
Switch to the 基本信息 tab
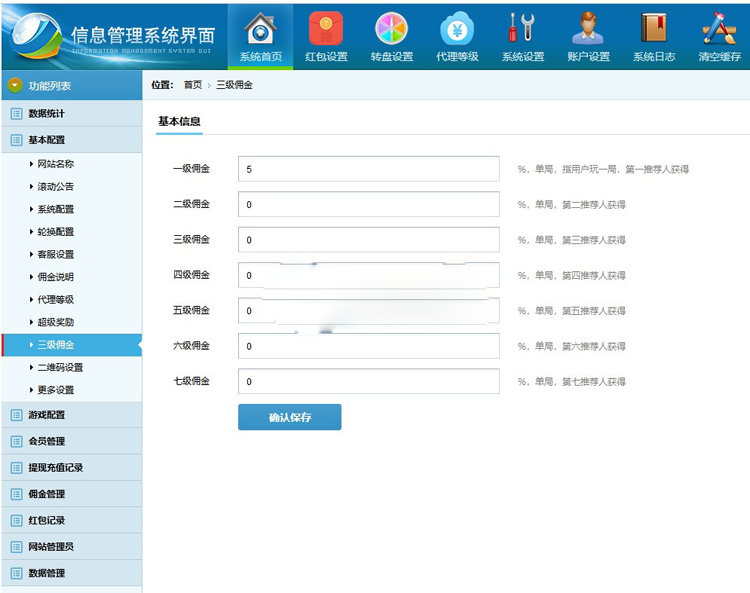coord(179,121)
